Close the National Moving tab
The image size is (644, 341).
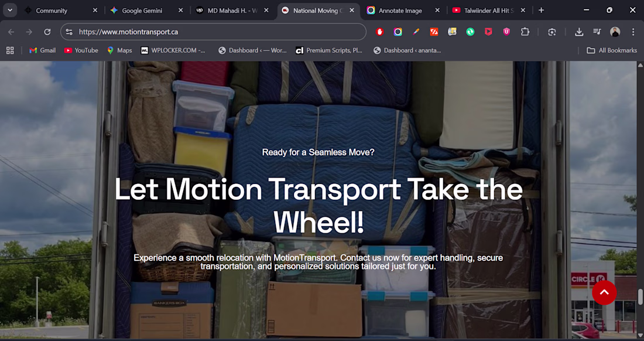tap(352, 11)
